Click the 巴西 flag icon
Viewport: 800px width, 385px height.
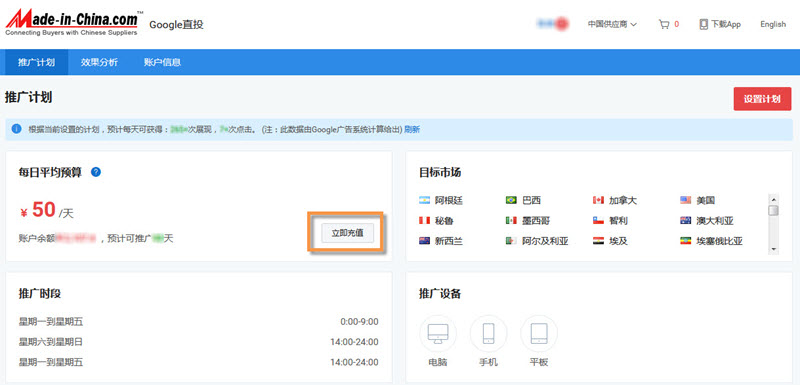[x=511, y=200]
